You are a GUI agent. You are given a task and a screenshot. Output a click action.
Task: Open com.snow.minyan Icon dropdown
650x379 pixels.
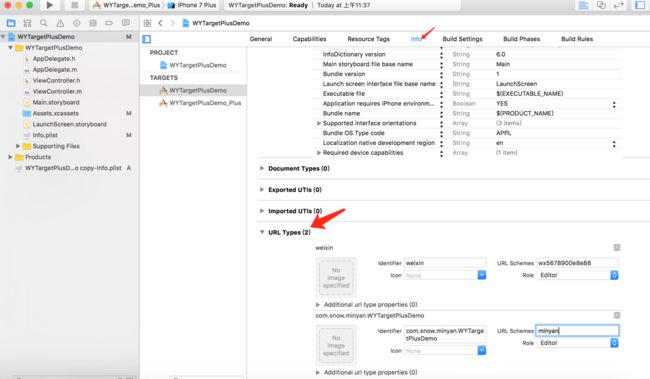pos(482,351)
